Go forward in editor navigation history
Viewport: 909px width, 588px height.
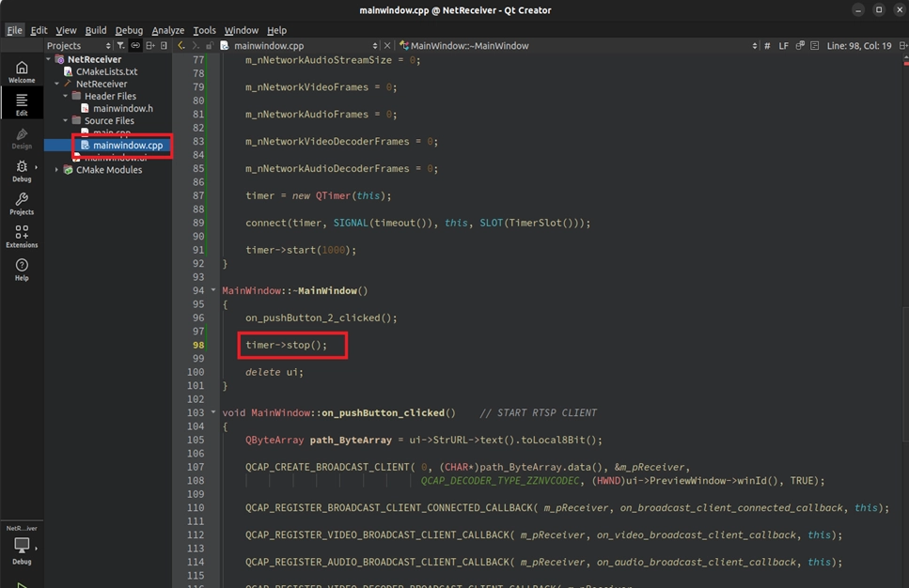coord(196,45)
